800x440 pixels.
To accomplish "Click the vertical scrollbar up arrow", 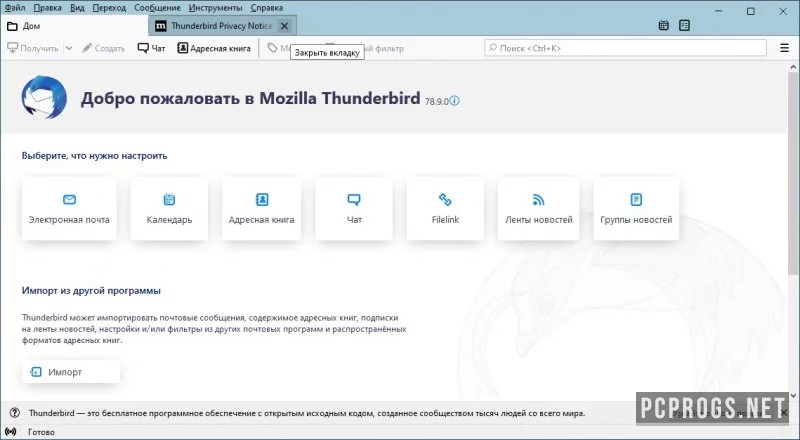I will click(x=793, y=67).
